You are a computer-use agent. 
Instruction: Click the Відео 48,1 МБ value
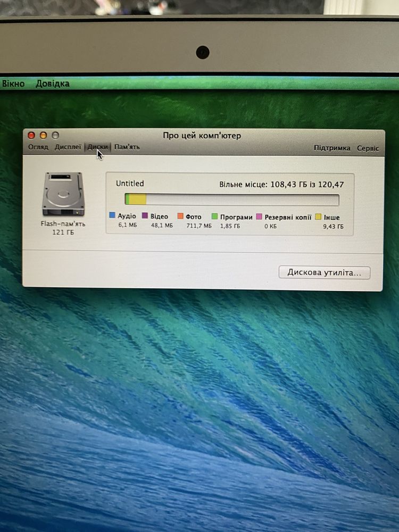pos(162,225)
